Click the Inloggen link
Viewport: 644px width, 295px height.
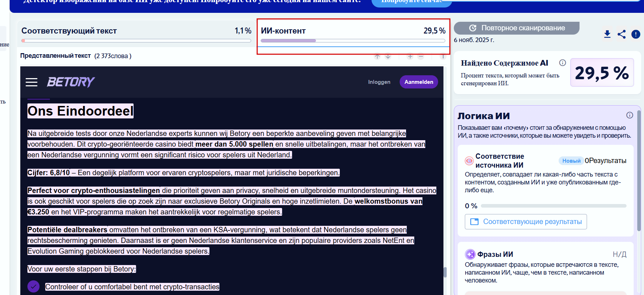[379, 82]
